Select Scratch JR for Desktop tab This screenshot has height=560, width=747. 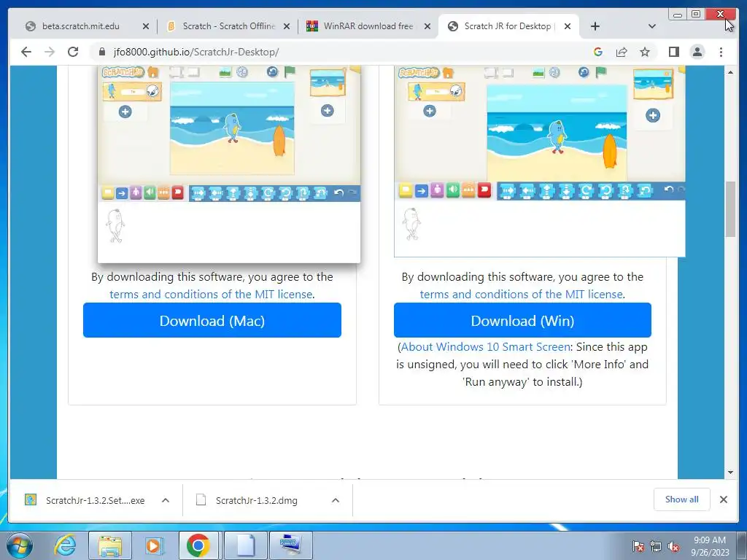(x=508, y=26)
